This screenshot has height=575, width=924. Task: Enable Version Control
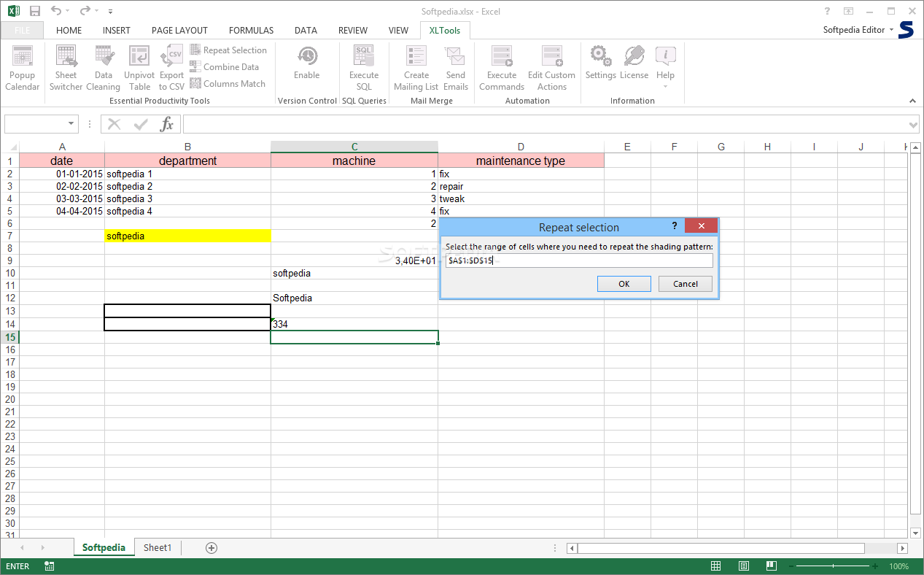(x=307, y=63)
